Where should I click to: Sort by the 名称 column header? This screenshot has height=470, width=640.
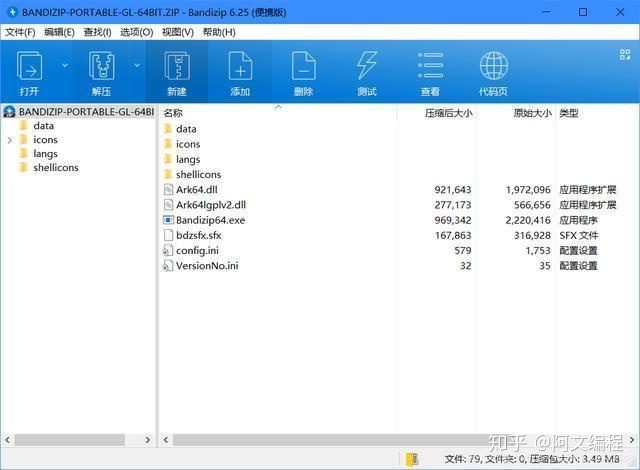click(173, 113)
